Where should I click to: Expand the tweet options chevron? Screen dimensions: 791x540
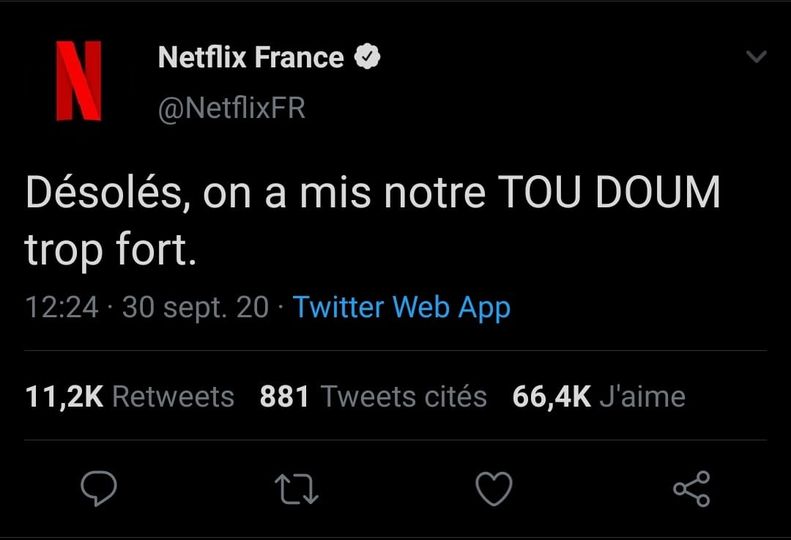[757, 57]
